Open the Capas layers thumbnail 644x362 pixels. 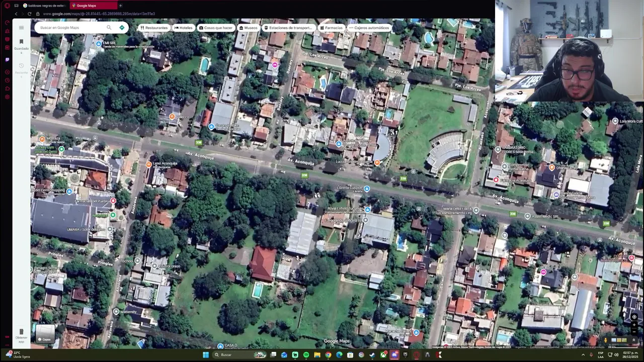pos(45,334)
